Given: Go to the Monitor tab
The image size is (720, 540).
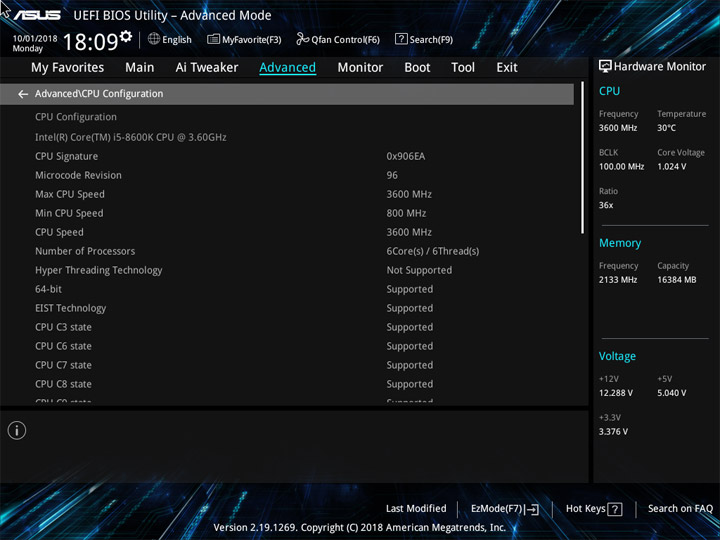Looking at the screenshot, I should [360, 68].
